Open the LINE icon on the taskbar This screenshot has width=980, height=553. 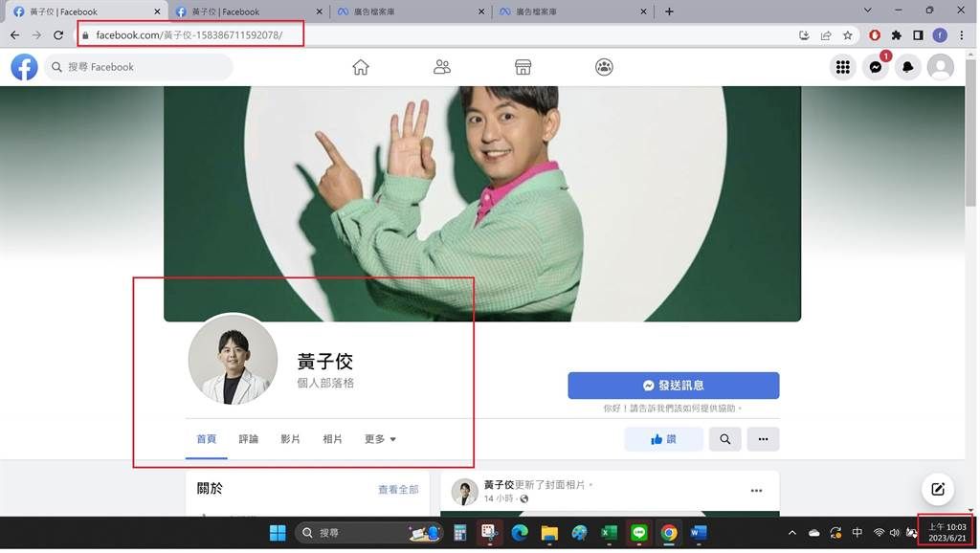(638, 533)
